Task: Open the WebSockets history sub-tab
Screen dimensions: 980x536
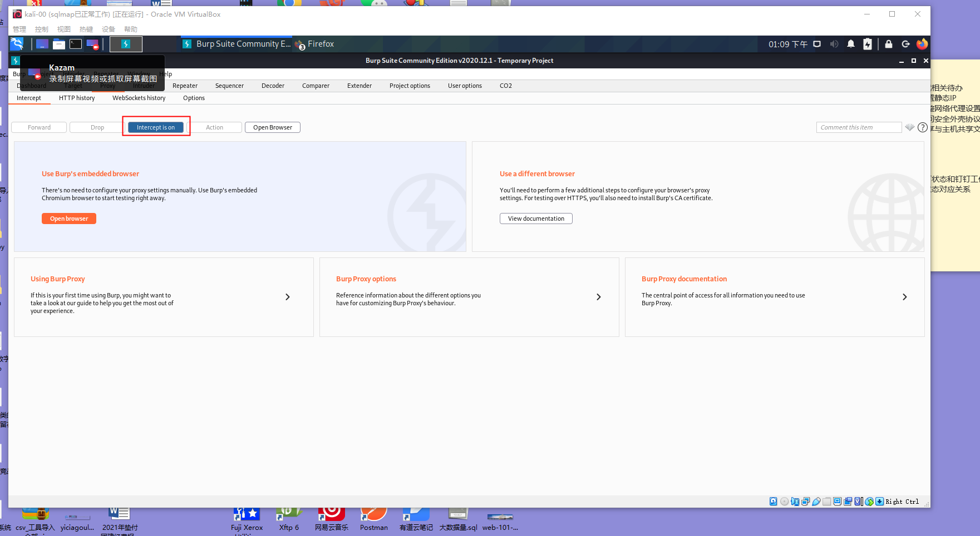Action: [139, 98]
